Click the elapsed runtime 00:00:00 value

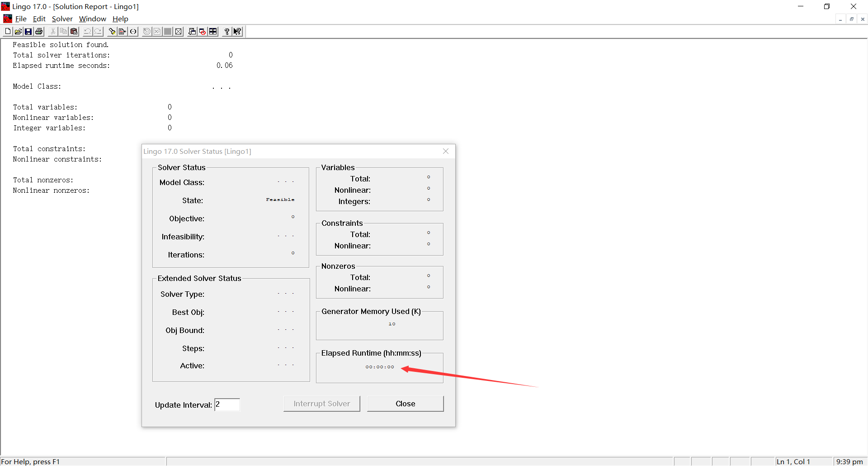click(x=380, y=367)
